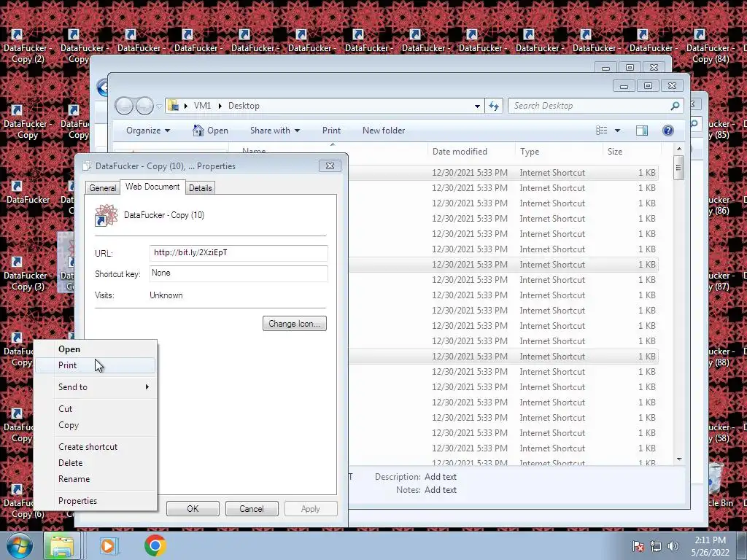This screenshot has width=747, height=560.
Task: Click New folder in toolbar
Action: pos(384,131)
